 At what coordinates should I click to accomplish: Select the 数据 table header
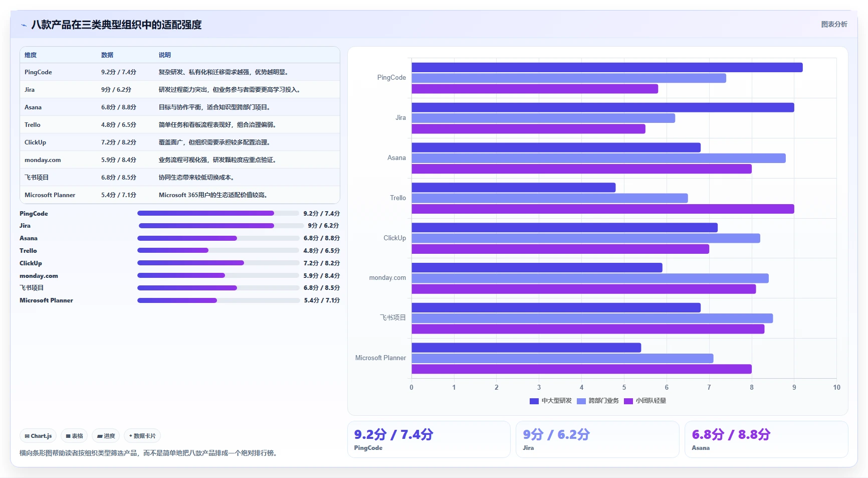coord(107,55)
